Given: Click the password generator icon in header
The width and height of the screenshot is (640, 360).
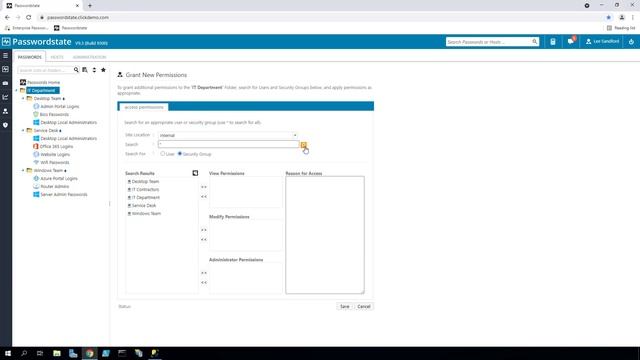Looking at the screenshot, I should tap(553, 42).
